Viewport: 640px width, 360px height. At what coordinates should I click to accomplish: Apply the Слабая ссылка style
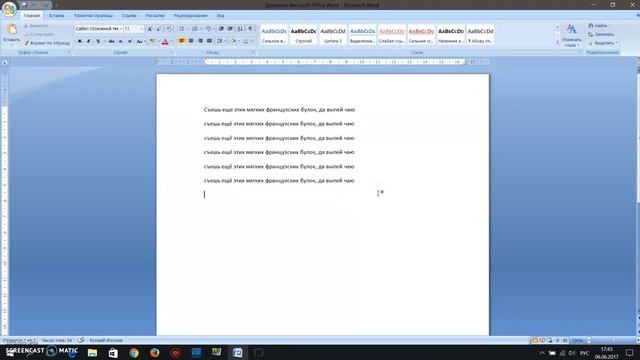[391, 35]
